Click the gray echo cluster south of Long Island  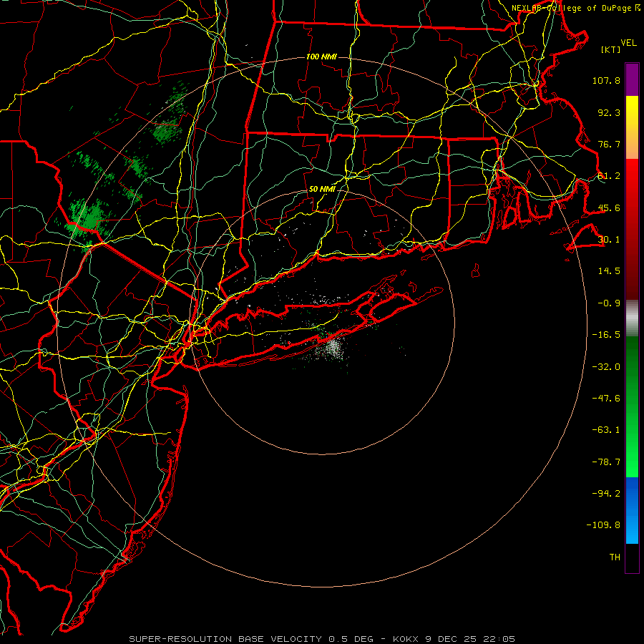point(333,349)
